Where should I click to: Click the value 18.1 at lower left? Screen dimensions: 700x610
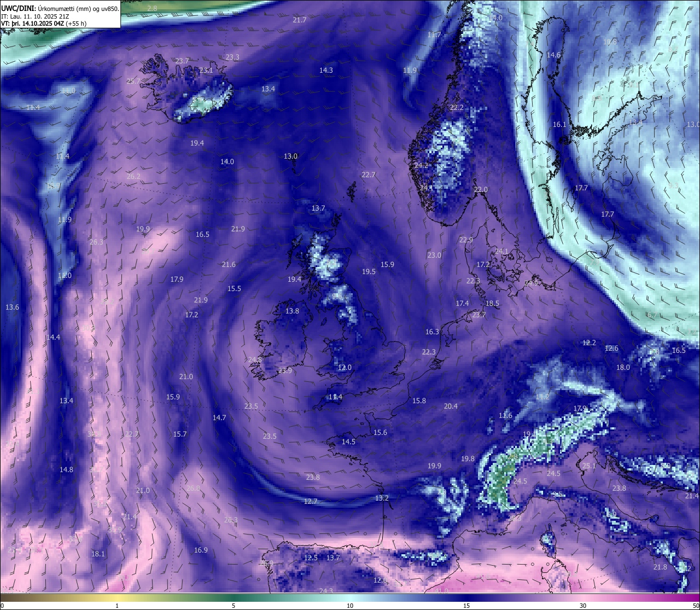coord(98,554)
